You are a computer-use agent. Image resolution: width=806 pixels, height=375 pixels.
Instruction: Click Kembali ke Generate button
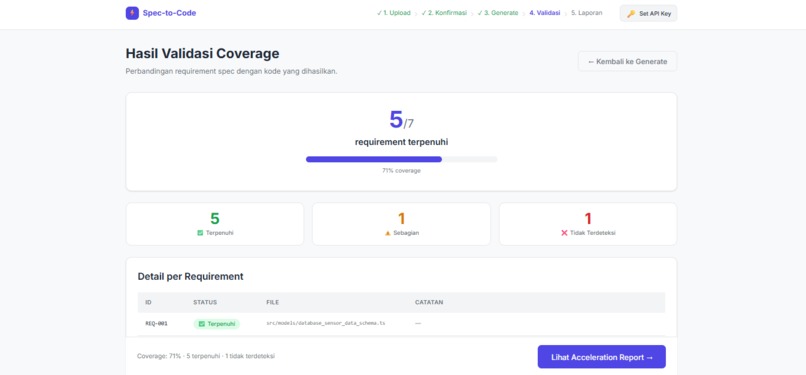(627, 61)
